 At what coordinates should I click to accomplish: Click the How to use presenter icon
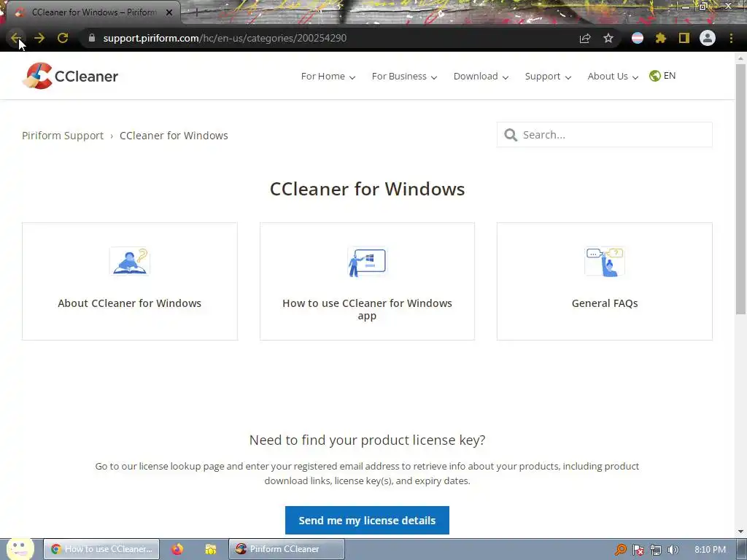(367, 262)
